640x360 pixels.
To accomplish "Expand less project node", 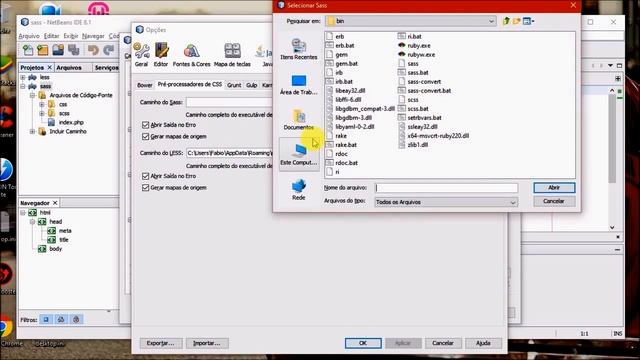I will click(23, 77).
